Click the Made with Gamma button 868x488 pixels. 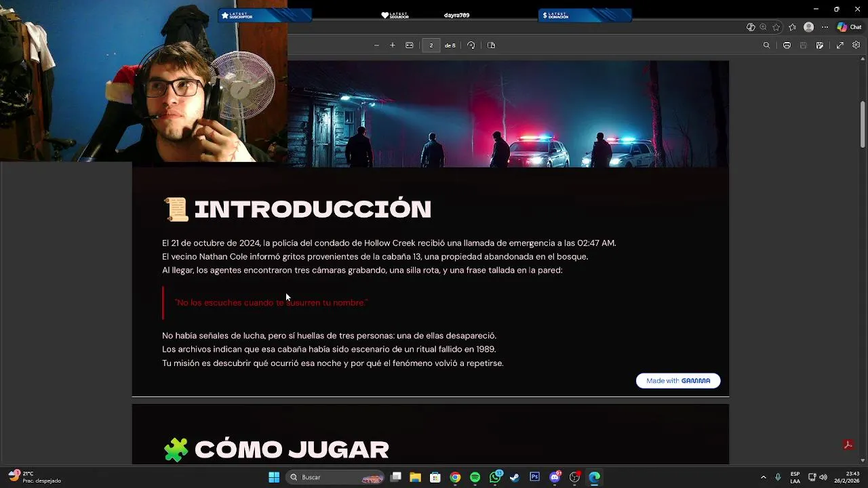point(678,381)
